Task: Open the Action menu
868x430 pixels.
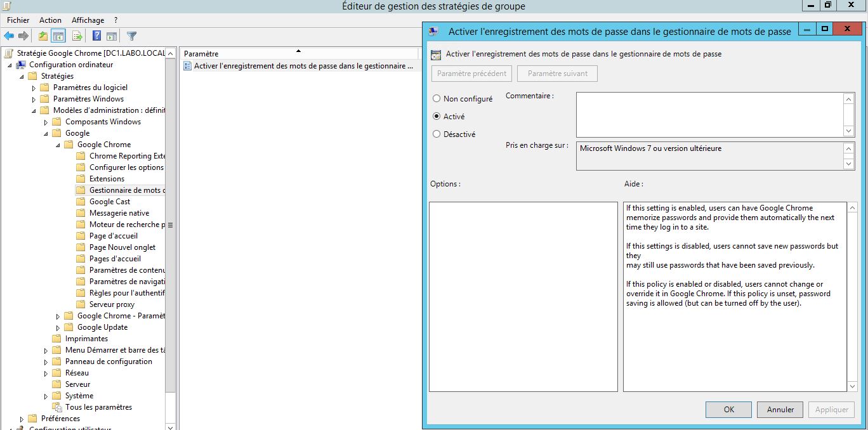Action: coord(51,20)
